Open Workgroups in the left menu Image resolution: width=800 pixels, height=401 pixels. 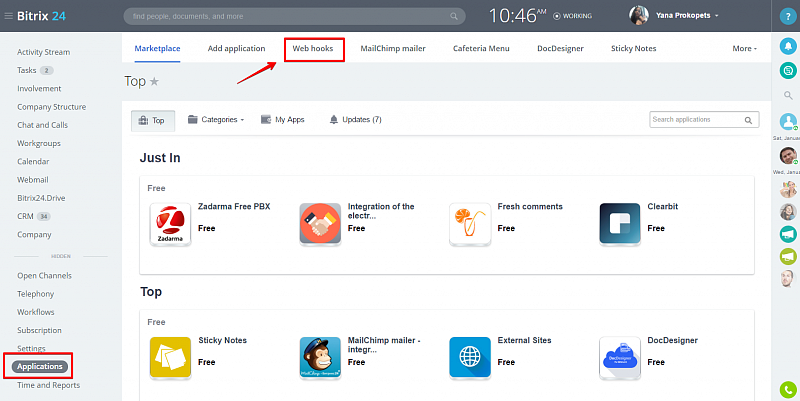[x=39, y=143]
